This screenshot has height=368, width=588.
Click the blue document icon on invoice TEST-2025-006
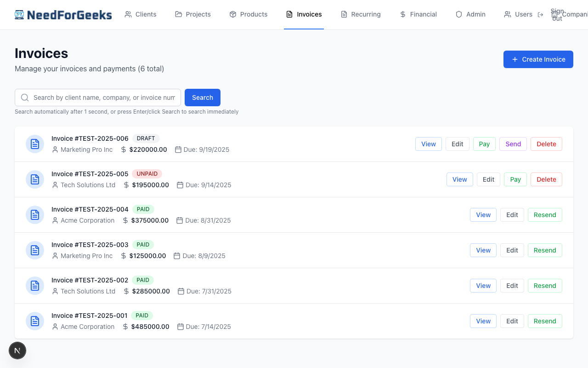point(34,144)
